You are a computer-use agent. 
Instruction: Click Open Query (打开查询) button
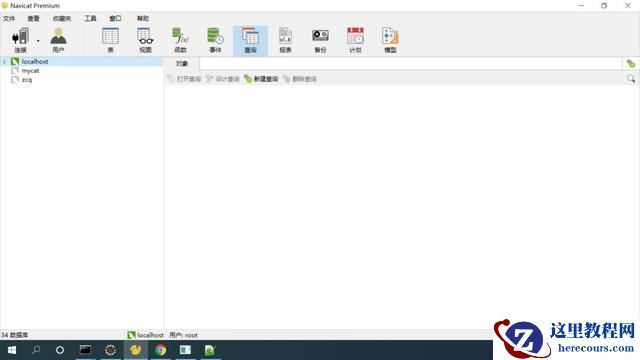coord(184,79)
